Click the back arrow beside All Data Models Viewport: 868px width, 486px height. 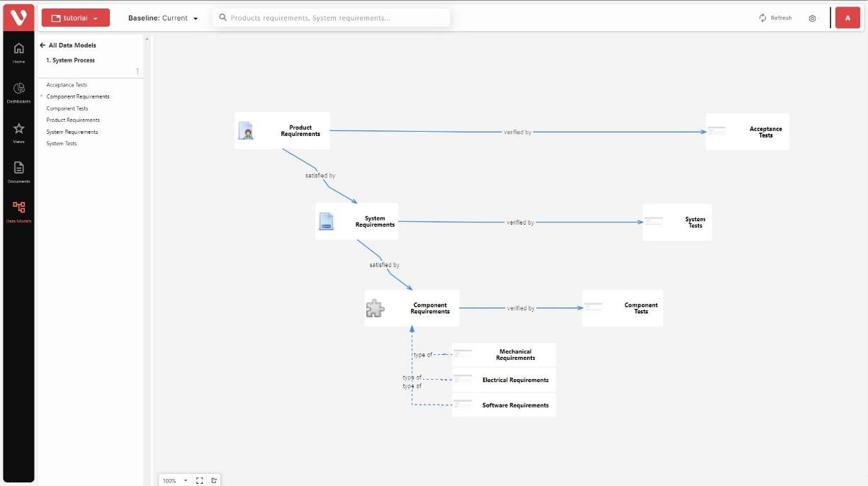coord(43,45)
